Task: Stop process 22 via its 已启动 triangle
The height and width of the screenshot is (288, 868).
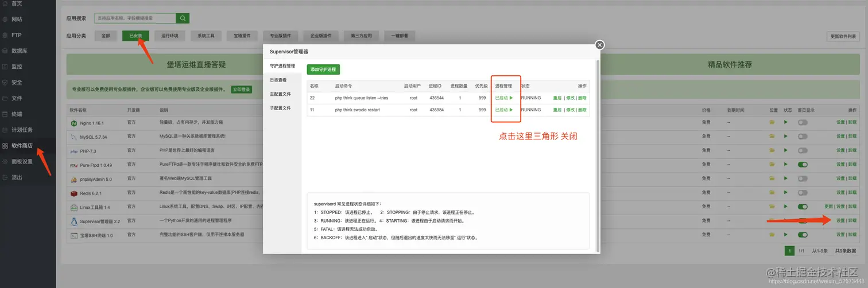Action: (510, 98)
